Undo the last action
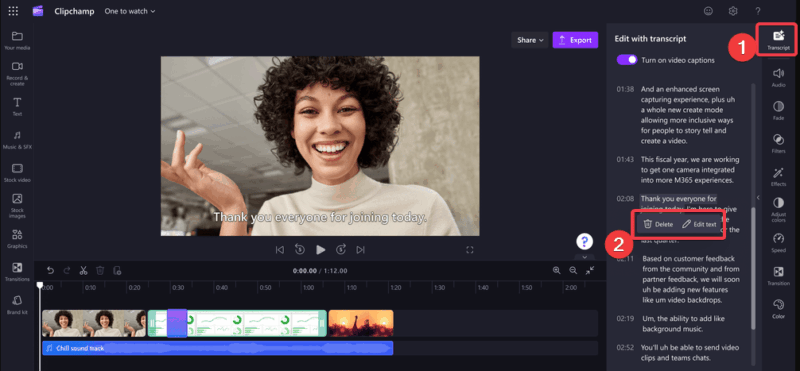The height and width of the screenshot is (371, 800). (50, 270)
